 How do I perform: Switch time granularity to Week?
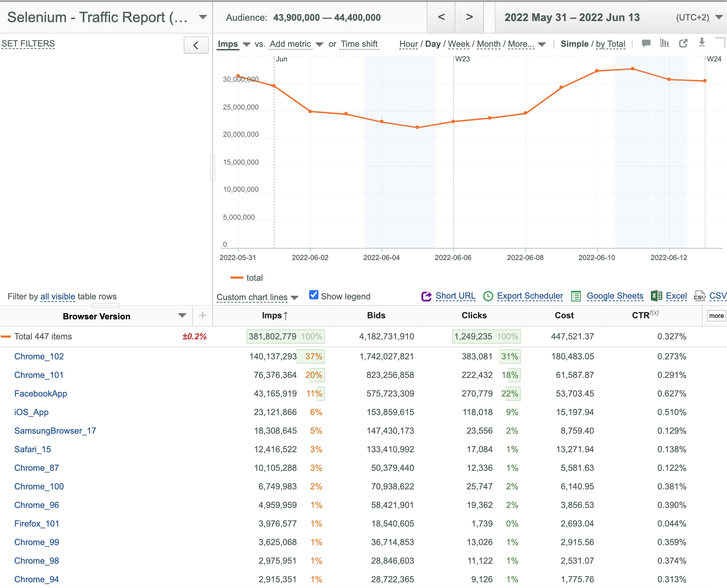pos(459,44)
